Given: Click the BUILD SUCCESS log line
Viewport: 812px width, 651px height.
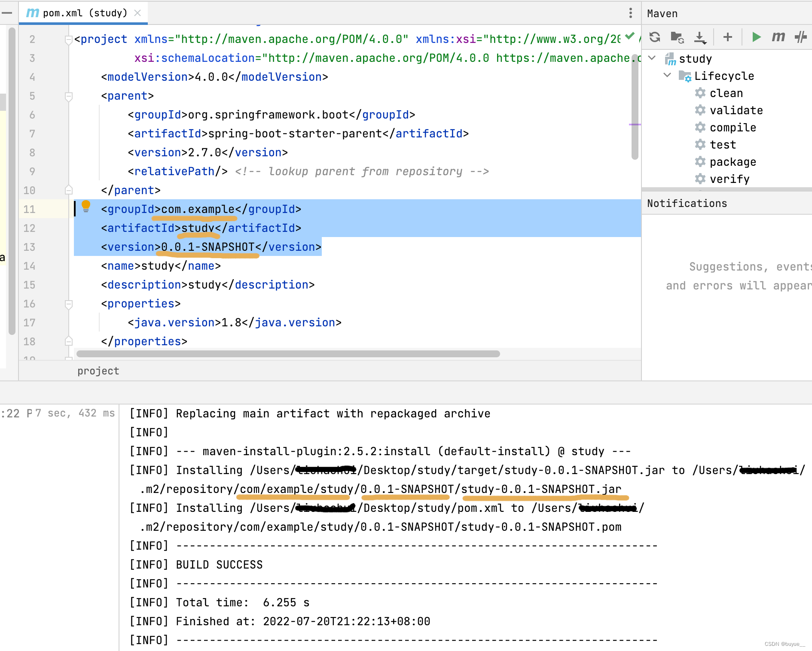Looking at the screenshot, I should 219,565.
